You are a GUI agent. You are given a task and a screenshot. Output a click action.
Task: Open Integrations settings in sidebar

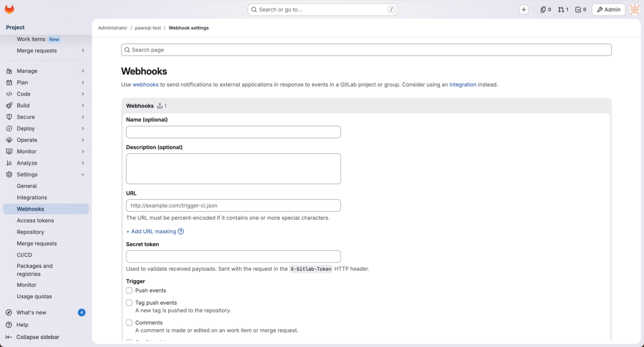(x=46, y=197)
